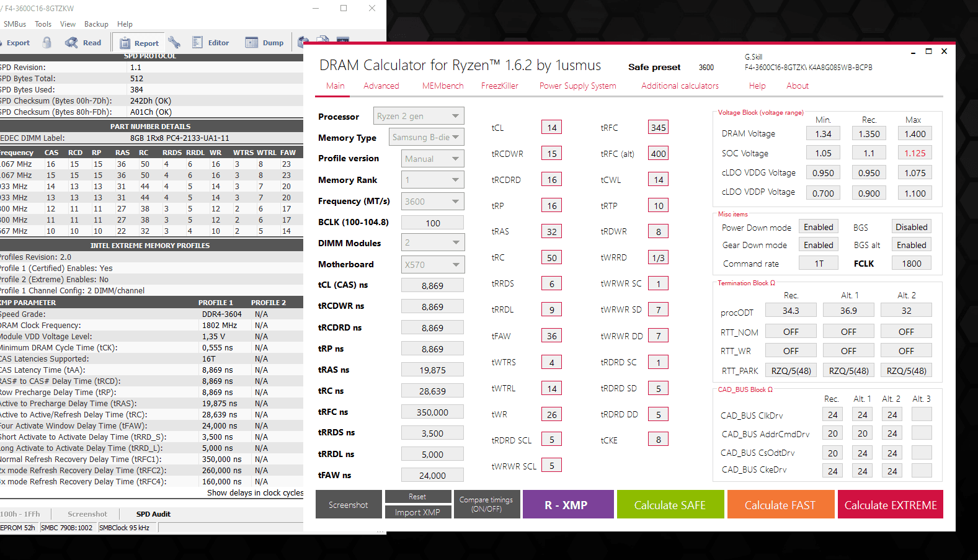Click Export in the Thaiphoon toolbar

(x=18, y=43)
